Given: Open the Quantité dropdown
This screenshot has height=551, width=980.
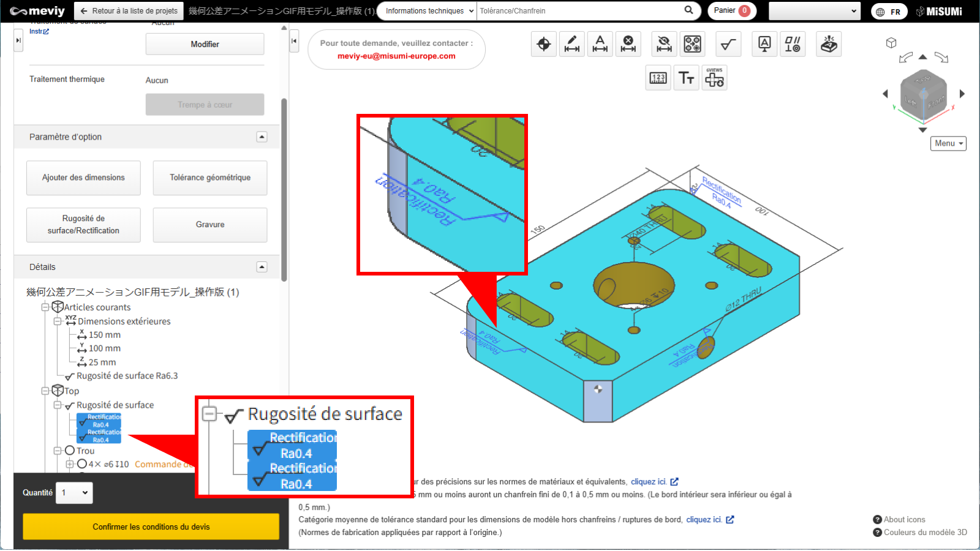Looking at the screenshot, I should click(74, 493).
